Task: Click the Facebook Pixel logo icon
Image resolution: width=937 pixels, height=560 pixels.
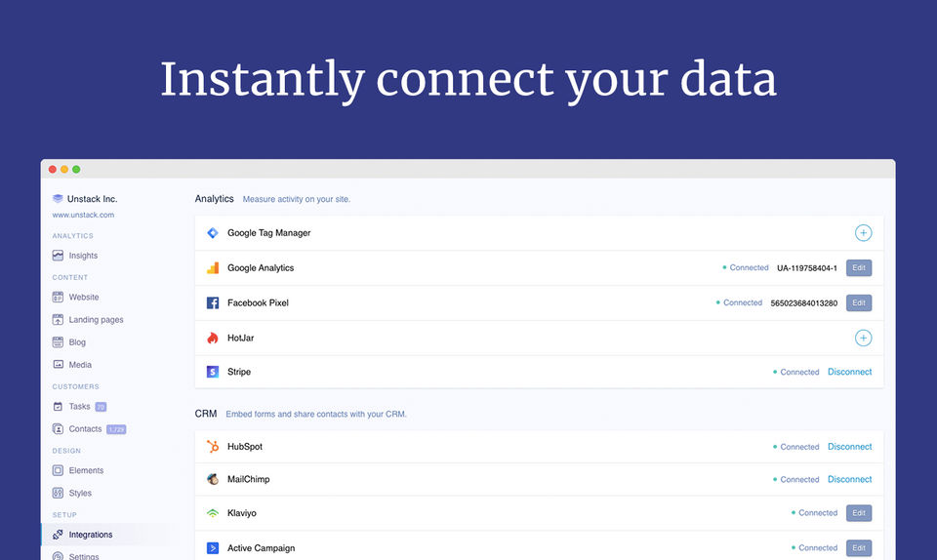Action: [213, 303]
